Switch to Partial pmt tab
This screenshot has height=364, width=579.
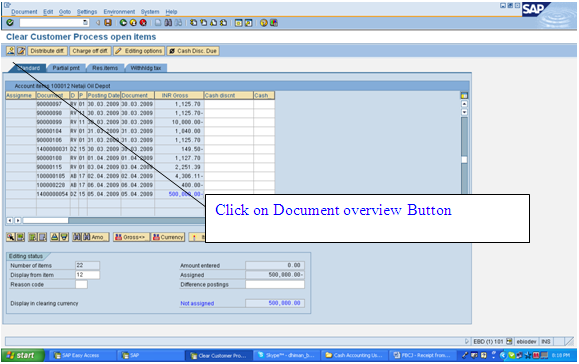pos(66,68)
